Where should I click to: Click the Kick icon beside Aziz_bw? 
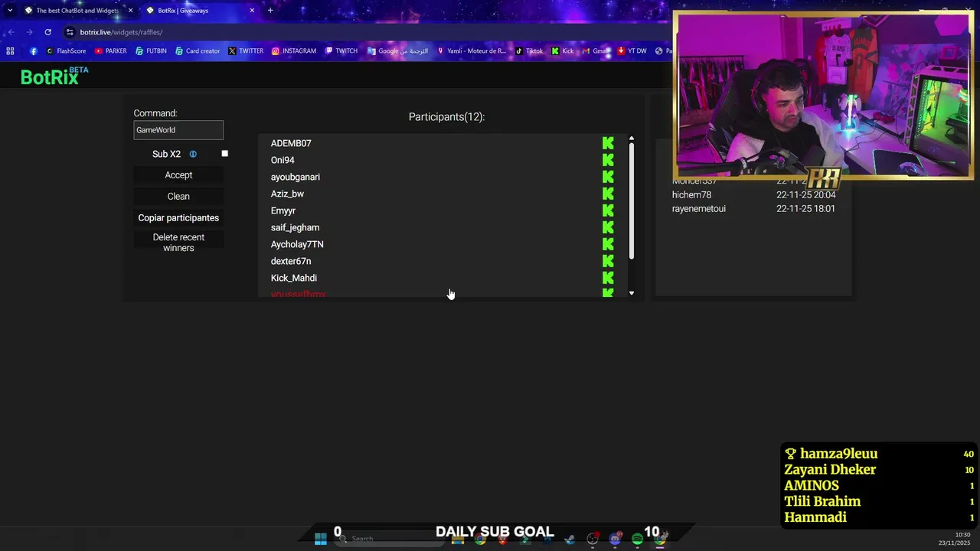pyautogui.click(x=608, y=194)
